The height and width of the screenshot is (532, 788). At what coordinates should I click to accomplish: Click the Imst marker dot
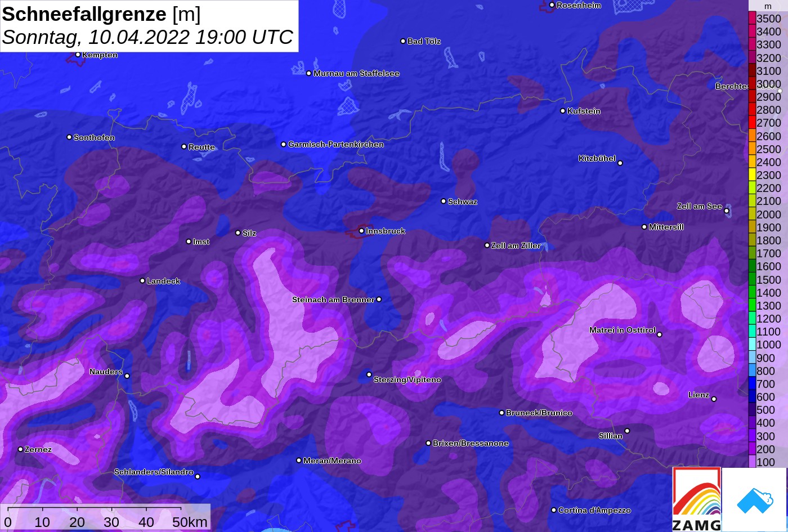(189, 242)
